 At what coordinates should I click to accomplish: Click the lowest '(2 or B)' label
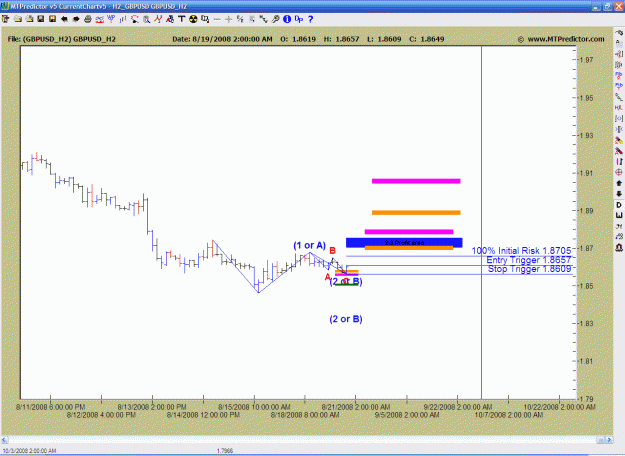346,319
